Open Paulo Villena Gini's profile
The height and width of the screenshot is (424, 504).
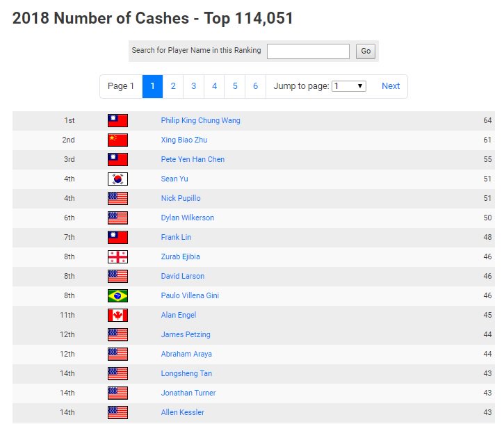(x=190, y=295)
